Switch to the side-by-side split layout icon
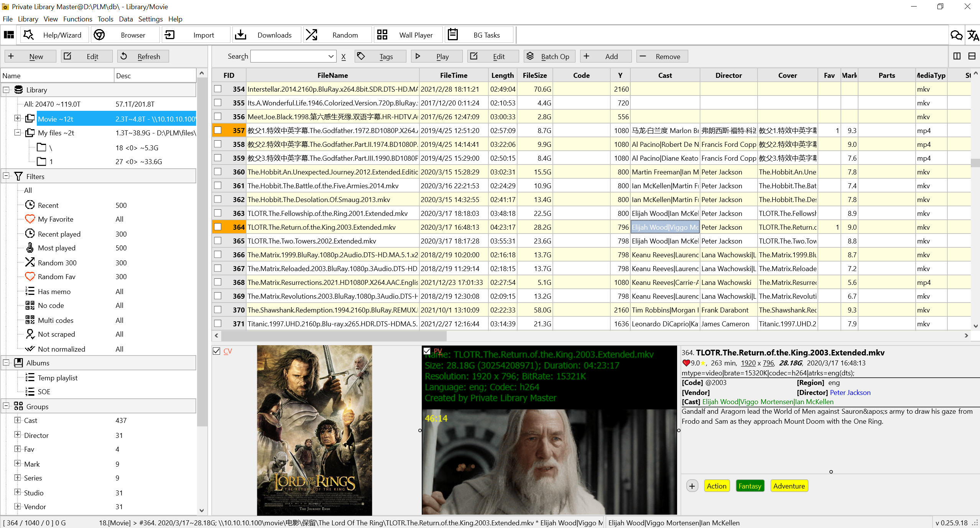 point(957,56)
